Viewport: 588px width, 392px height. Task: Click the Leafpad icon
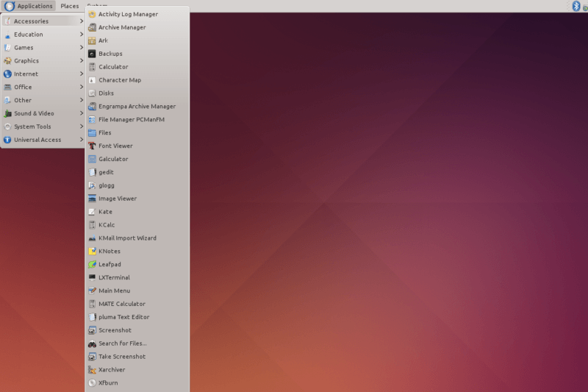coord(92,265)
